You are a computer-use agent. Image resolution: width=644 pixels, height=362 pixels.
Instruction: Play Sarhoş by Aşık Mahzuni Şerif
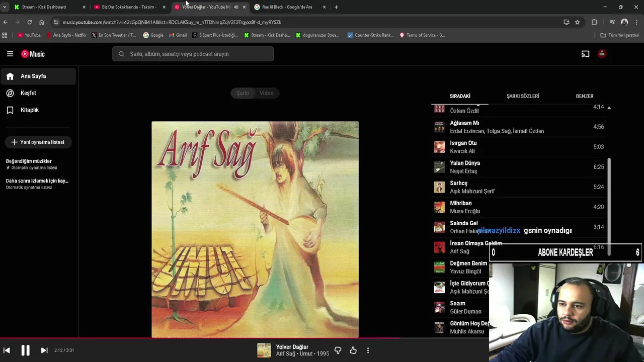click(x=519, y=187)
